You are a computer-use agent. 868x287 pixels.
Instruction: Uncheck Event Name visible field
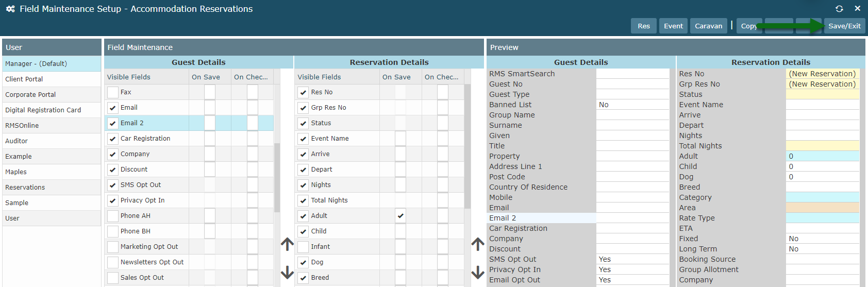point(303,139)
